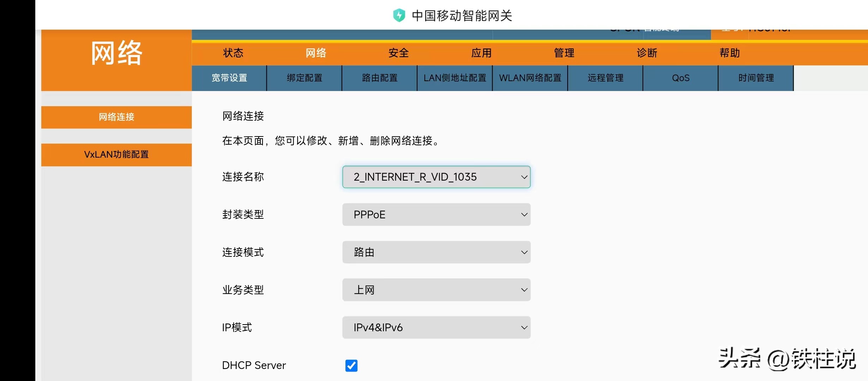The width and height of the screenshot is (868, 381).
Task: Expand the 连接模式 dropdown showing 路由
Action: click(436, 252)
